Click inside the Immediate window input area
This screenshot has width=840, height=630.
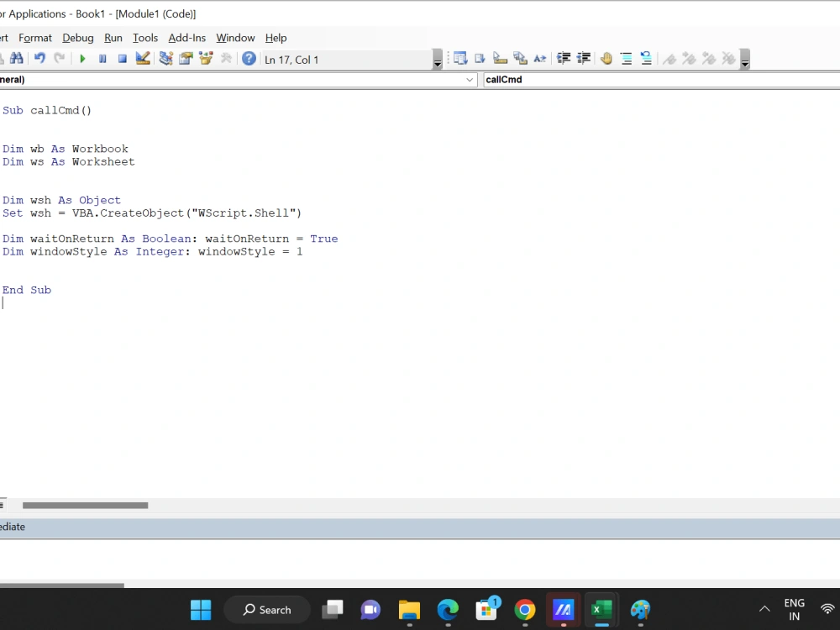420,559
